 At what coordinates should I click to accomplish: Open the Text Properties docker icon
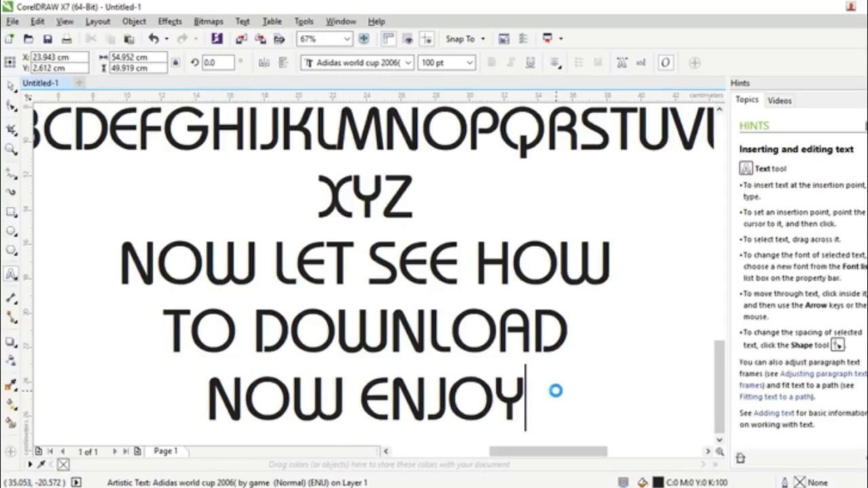click(622, 62)
